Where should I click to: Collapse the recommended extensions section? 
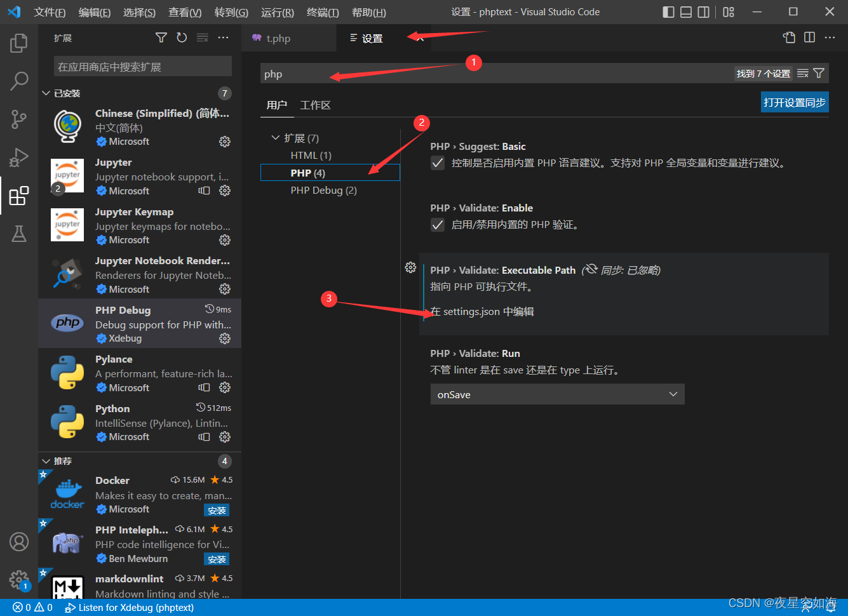coord(46,461)
